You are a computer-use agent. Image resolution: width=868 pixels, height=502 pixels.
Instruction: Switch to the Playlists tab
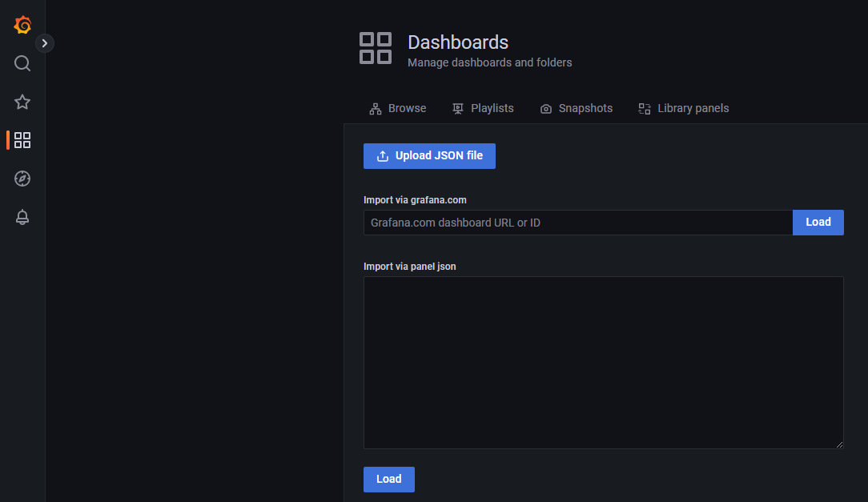(483, 108)
